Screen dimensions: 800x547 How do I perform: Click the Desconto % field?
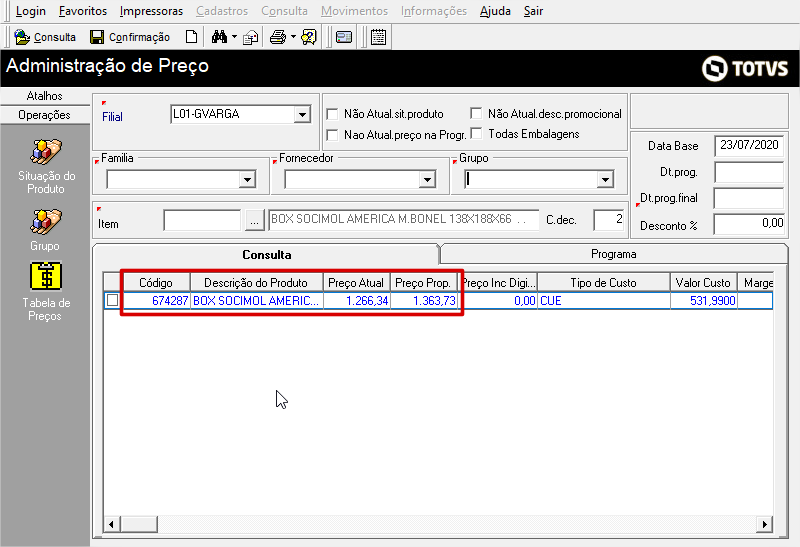click(x=749, y=223)
